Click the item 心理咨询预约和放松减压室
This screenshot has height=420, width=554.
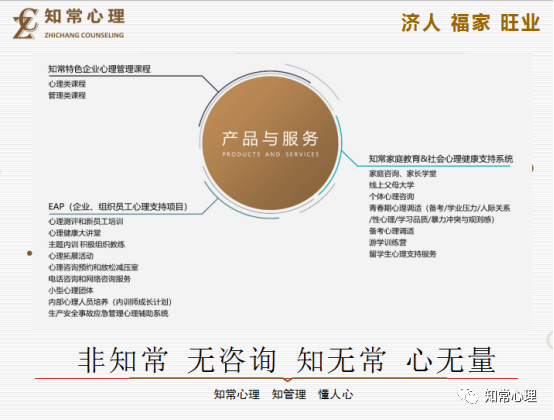(x=93, y=267)
